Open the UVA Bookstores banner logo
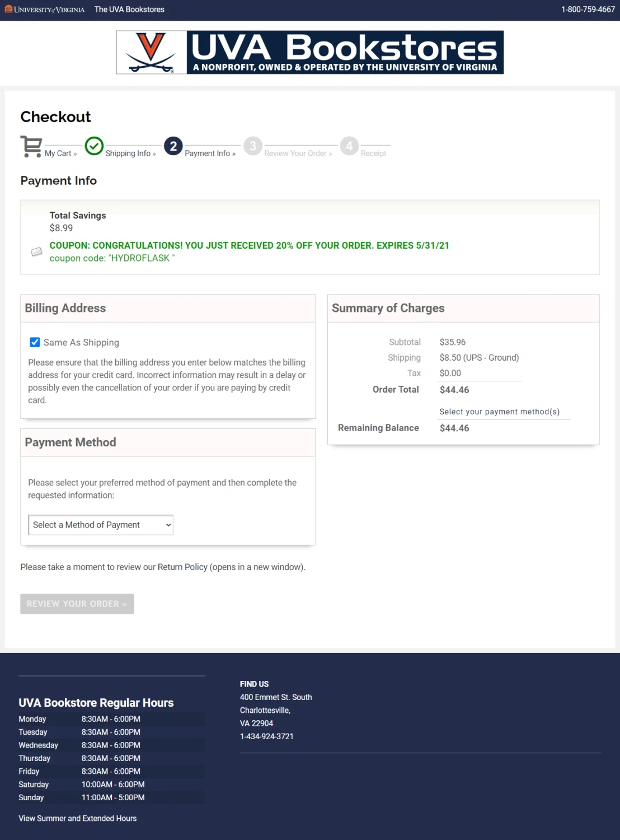The height and width of the screenshot is (840, 620). (x=310, y=53)
